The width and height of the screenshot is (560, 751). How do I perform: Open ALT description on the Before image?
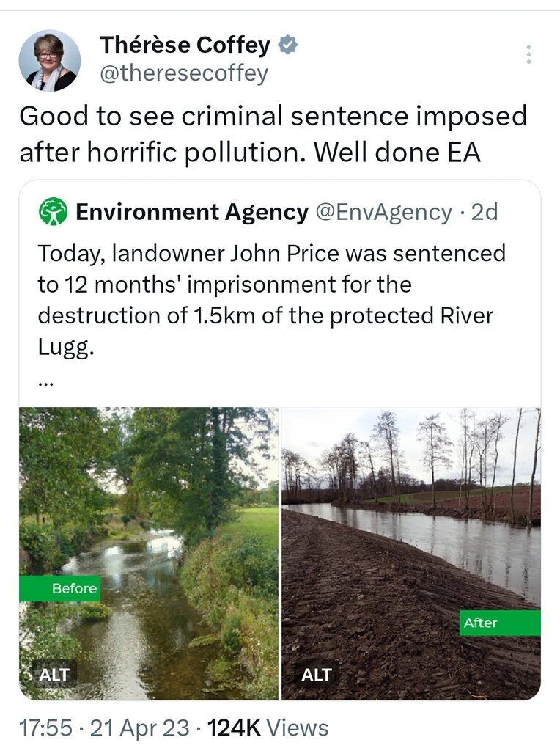(54, 675)
